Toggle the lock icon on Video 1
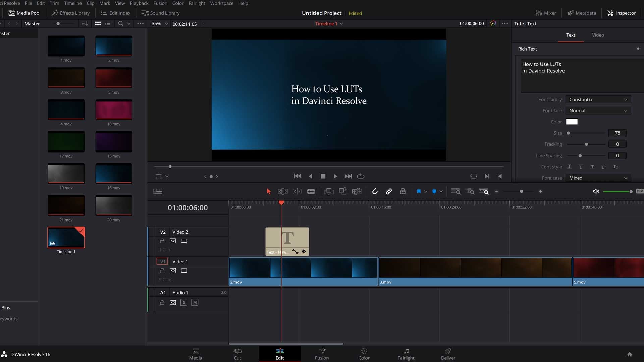The image size is (644, 362). click(x=161, y=270)
